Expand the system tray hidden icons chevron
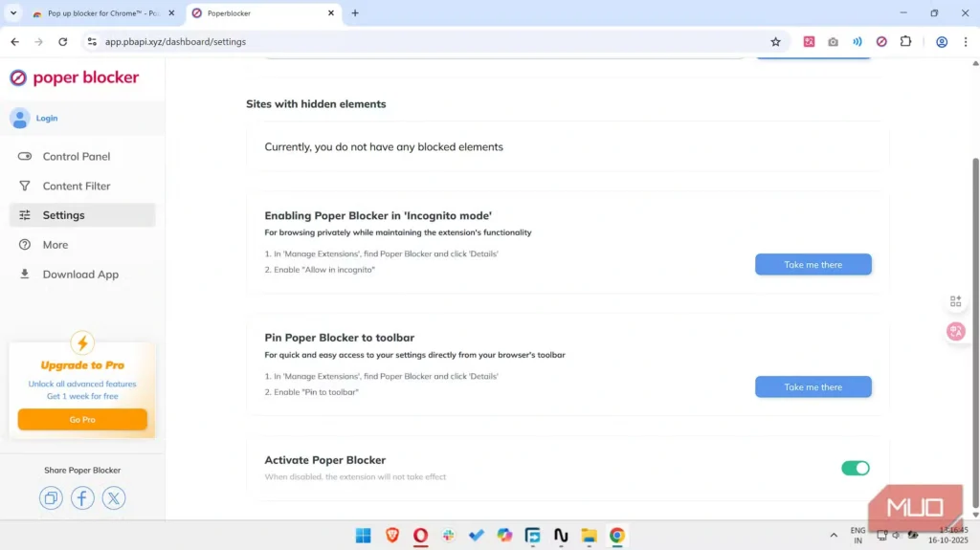This screenshot has width=980, height=550. point(834,536)
